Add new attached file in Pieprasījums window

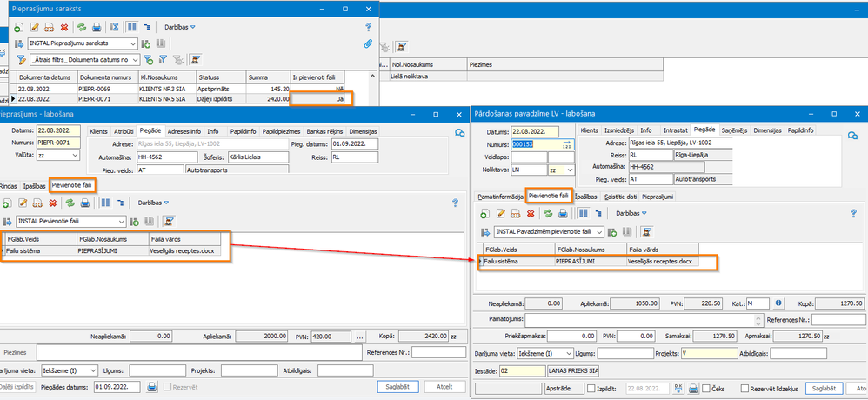tap(6, 203)
